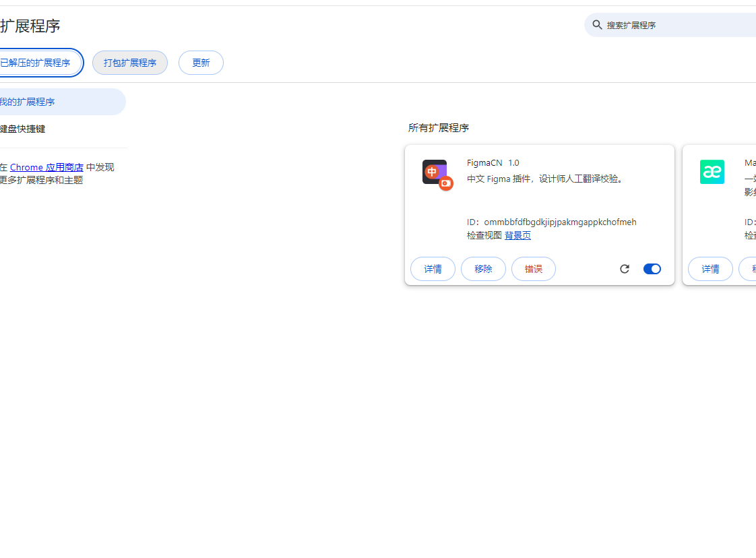
Task: Click the 扩展程序 page title
Action: click(x=30, y=26)
